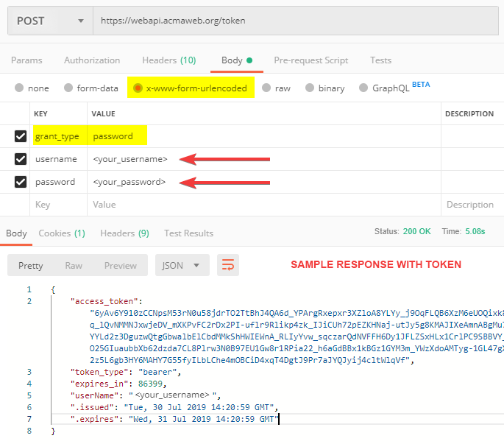The image size is (504, 444).
Task: Choose the raw body option
Action: (x=266, y=88)
